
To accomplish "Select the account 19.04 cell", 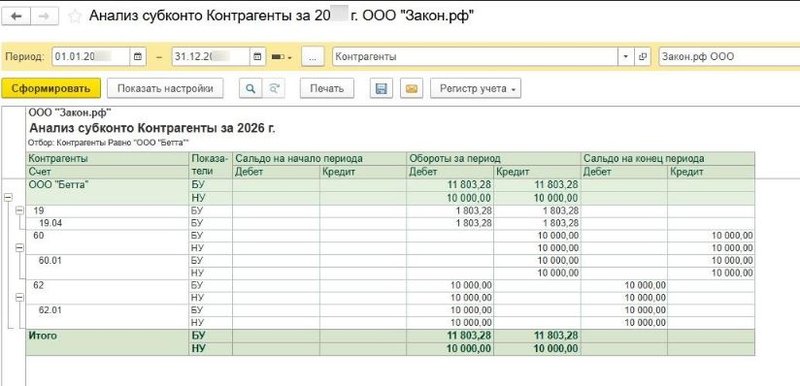I will tap(108, 223).
